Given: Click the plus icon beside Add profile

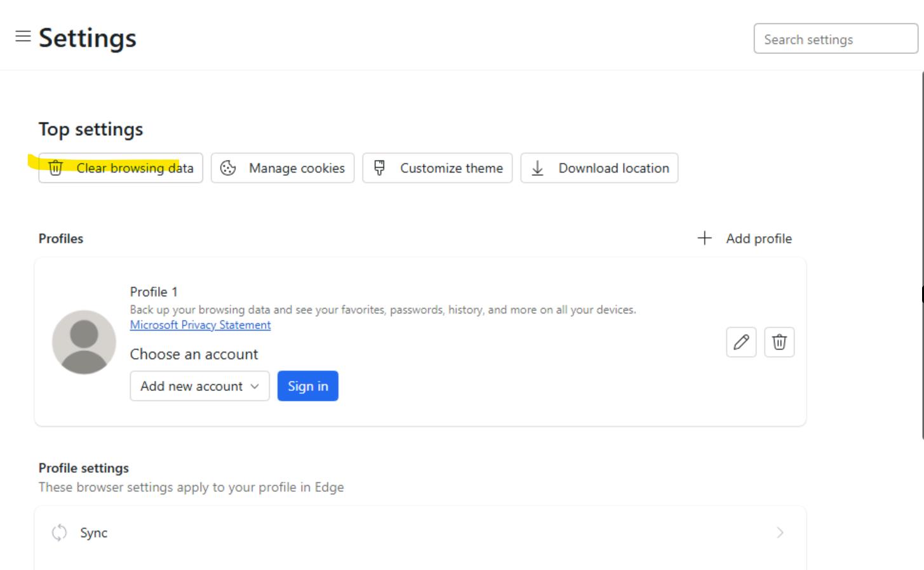Looking at the screenshot, I should tap(704, 238).
